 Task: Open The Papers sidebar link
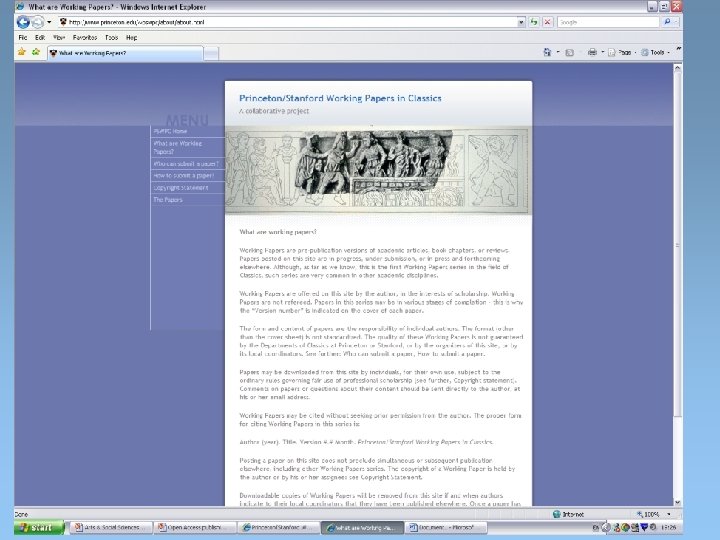[x=168, y=200]
